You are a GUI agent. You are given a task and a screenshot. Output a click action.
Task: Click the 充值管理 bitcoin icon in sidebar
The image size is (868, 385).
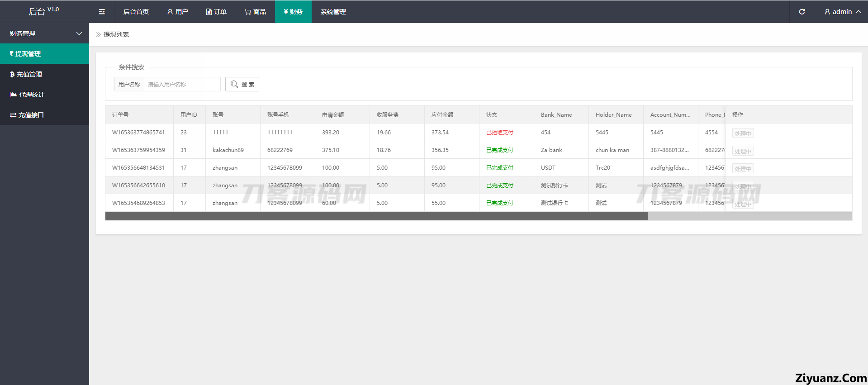click(12, 74)
